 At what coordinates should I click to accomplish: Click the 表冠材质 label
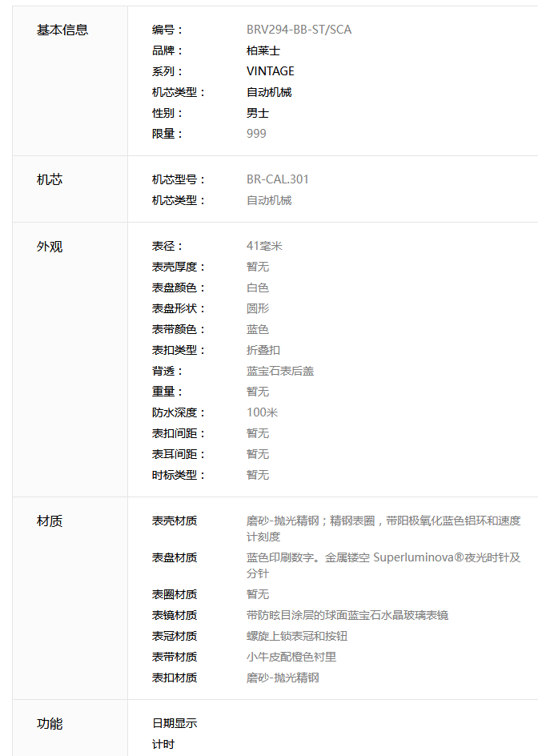click(175, 636)
